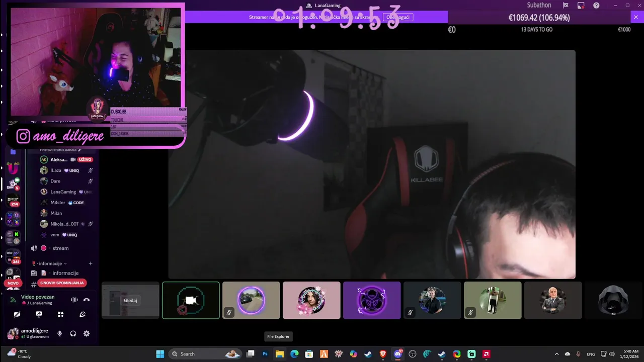Open Photoshop from taskbar
Image resolution: width=644 pixels, height=362 pixels.
point(265,354)
